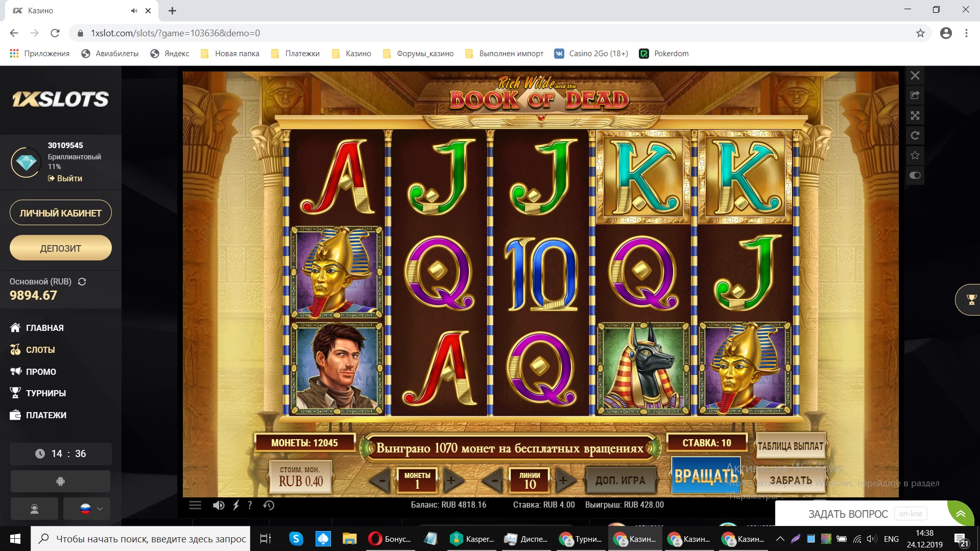Open the trophy tab on the right edge
Screen dimensions: 980x551
pos(969,300)
